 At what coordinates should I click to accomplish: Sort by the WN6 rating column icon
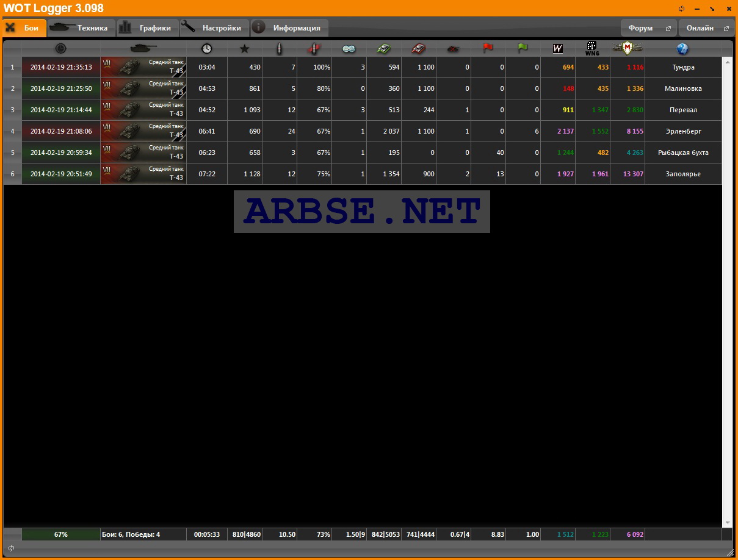[592, 49]
